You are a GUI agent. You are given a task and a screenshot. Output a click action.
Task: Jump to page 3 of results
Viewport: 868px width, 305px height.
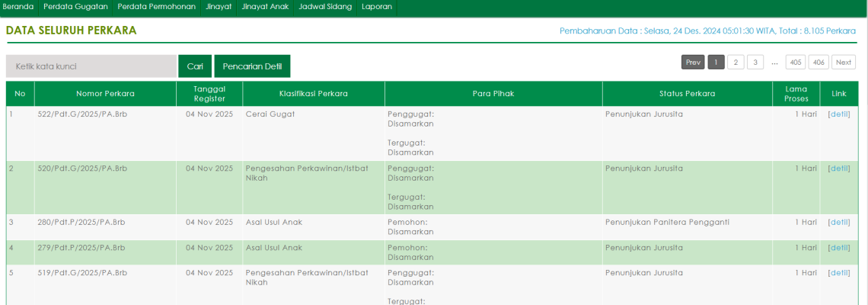pyautogui.click(x=755, y=63)
